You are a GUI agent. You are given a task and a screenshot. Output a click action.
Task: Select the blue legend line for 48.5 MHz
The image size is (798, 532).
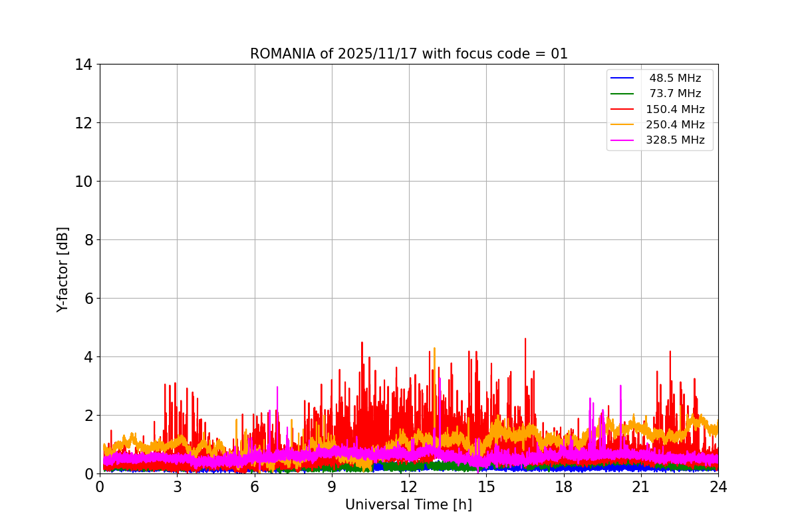622,78
